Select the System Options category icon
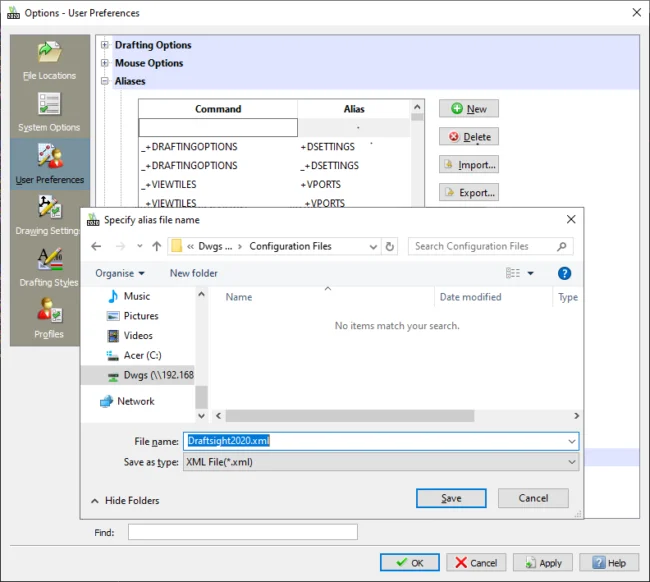The width and height of the screenshot is (650, 582). [x=49, y=112]
